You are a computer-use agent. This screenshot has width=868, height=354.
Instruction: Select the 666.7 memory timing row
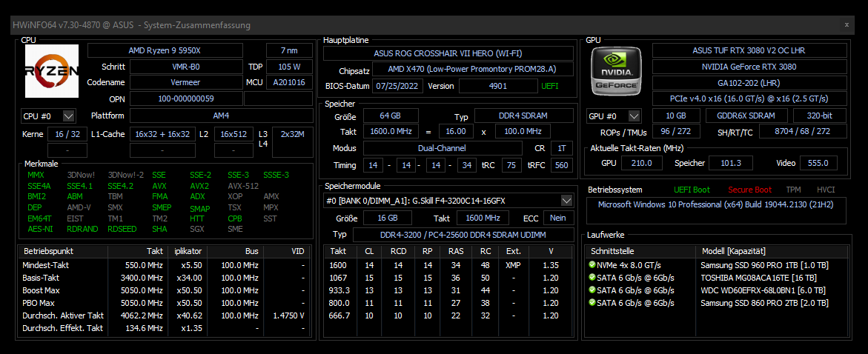click(x=448, y=315)
